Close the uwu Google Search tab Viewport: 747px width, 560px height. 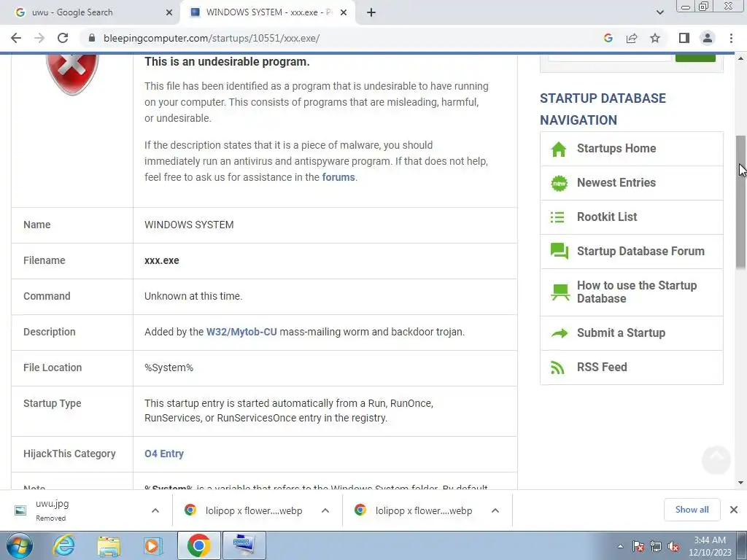[x=169, y=12]
